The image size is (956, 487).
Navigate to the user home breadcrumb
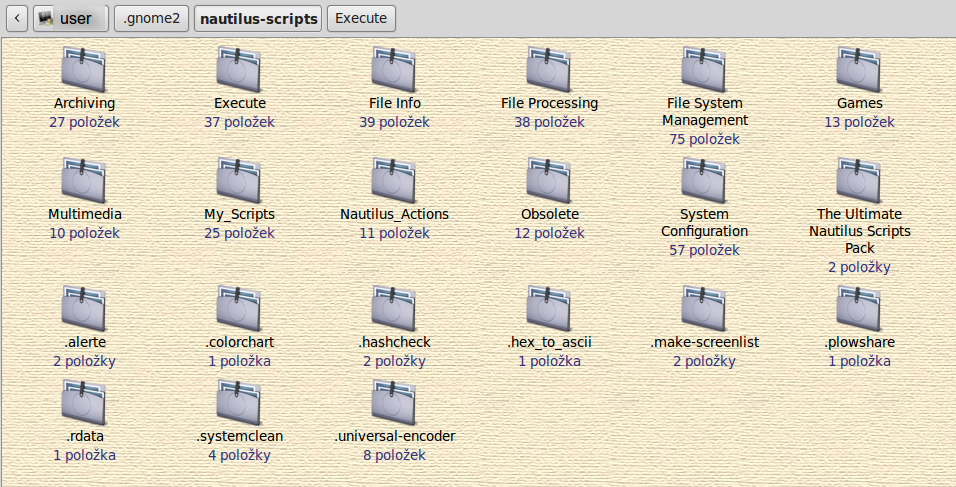[71, 18]
